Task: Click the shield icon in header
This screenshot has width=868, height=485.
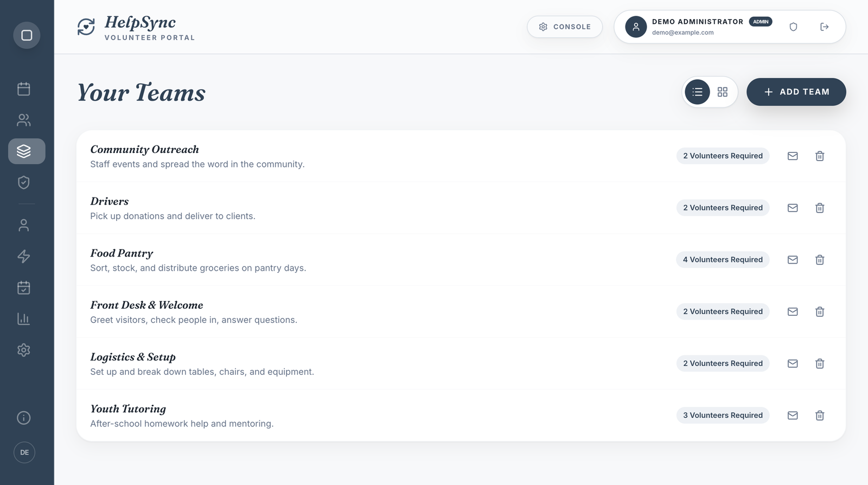Action: click(793, 27)
